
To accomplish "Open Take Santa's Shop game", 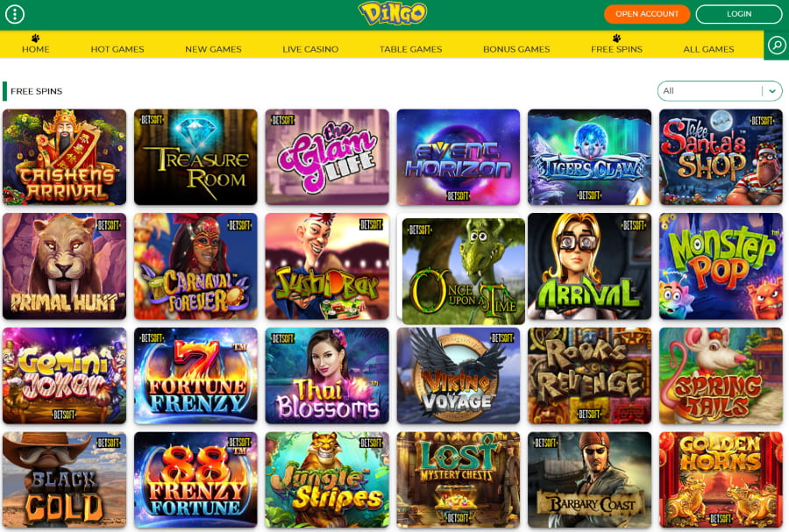I will [721, 157].
